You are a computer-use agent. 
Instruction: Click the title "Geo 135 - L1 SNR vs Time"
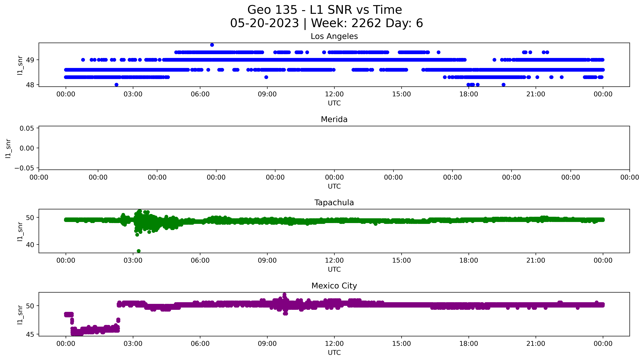[x=325, y=10]
